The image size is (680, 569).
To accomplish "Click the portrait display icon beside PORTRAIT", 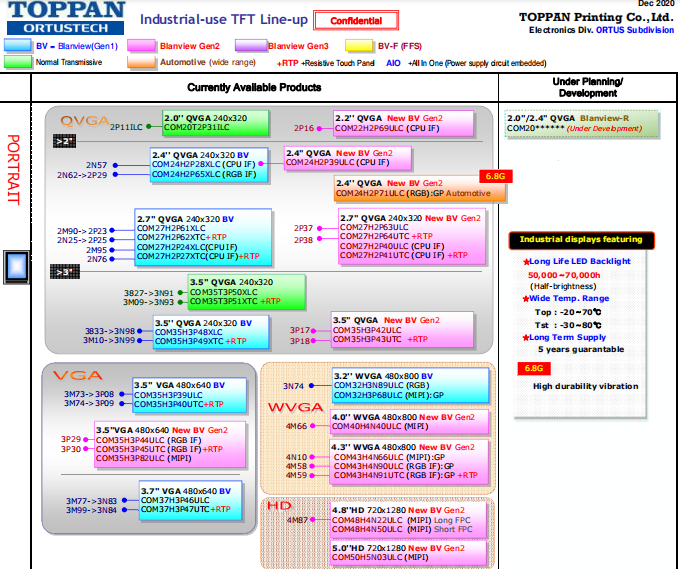I will 16,267.
